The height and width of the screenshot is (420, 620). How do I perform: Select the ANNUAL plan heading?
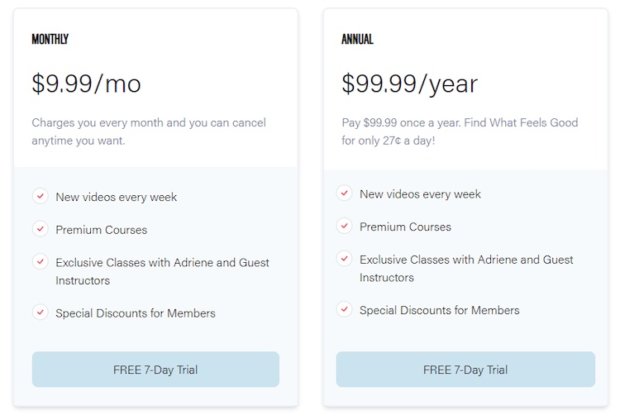click(x=357, y=39)
